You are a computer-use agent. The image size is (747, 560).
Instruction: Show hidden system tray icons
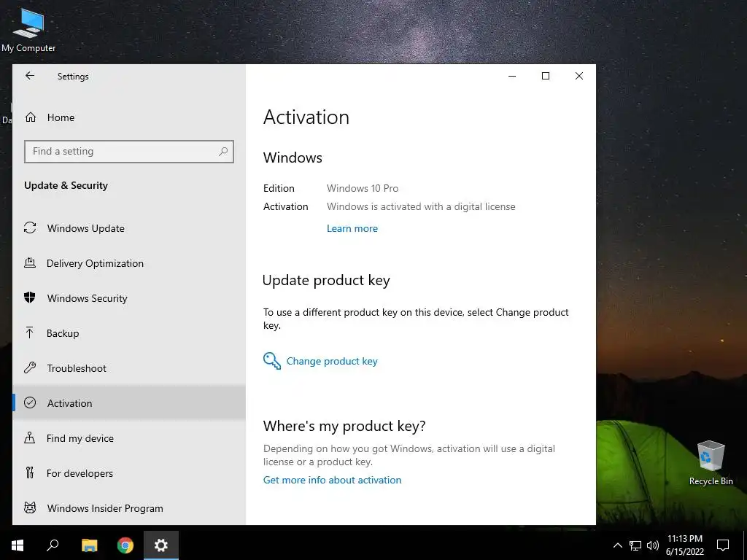617,545
